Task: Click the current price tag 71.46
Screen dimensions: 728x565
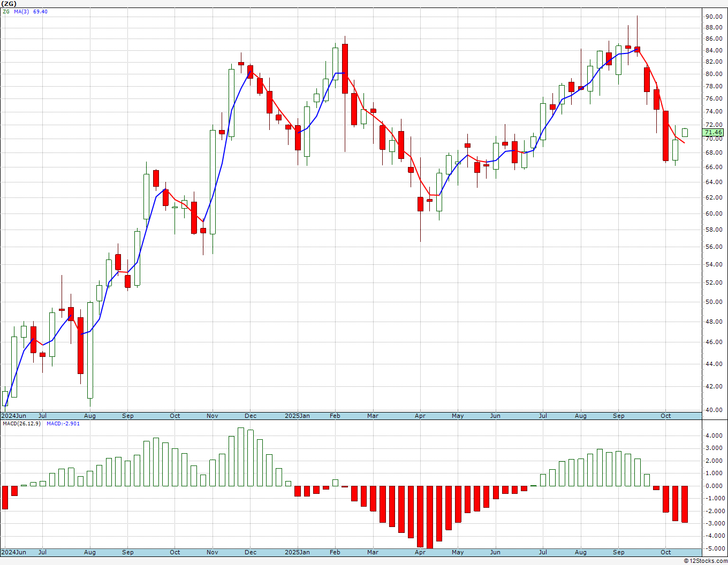Action: 714,132
